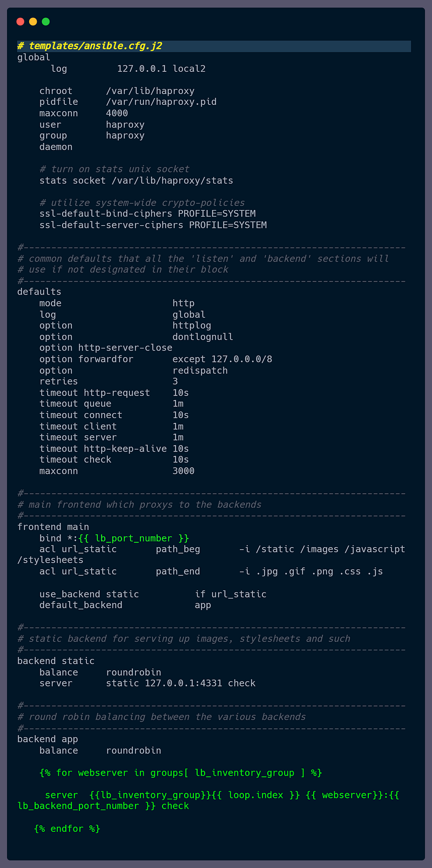Screen dimensions: 432x868
Task: Click the red close window dot
Action: tap(21, 22)
